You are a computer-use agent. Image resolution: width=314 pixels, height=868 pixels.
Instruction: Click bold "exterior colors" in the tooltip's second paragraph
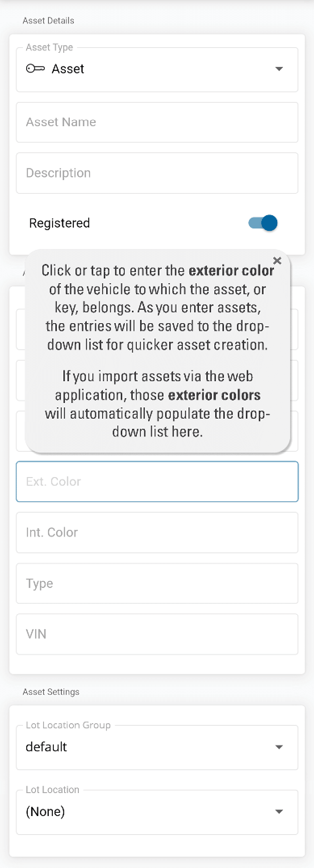(x=214, y=395)
